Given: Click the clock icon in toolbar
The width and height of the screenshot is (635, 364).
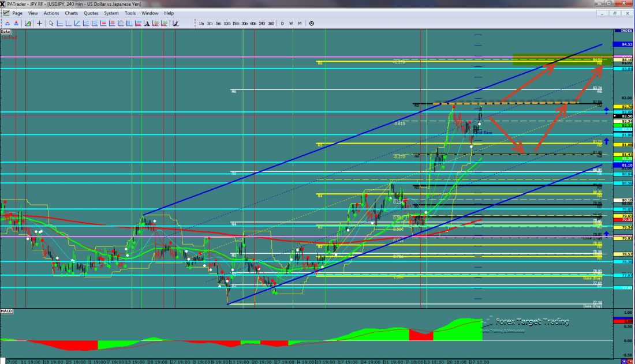Looking at the screenshot, I should point(312,24).
